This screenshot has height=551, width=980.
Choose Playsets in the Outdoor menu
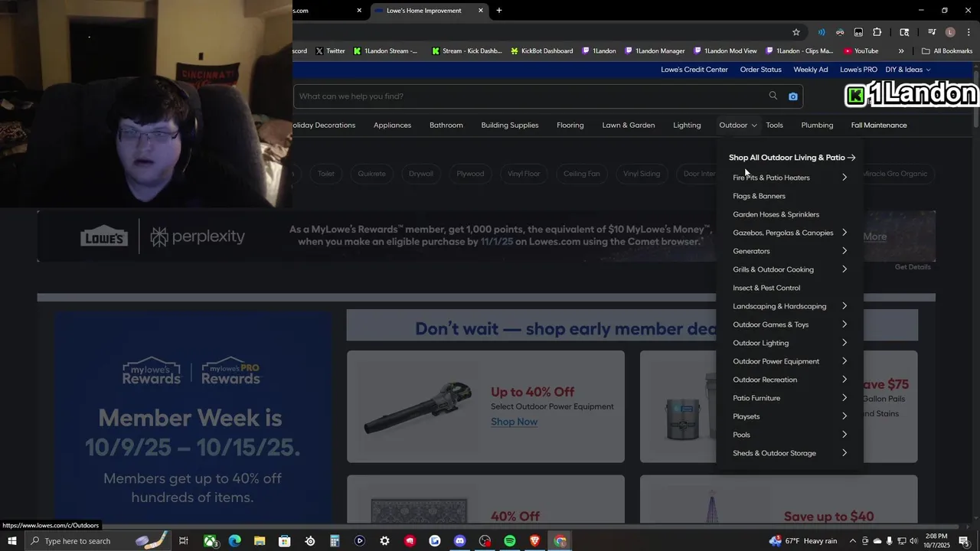coord(746,416)
